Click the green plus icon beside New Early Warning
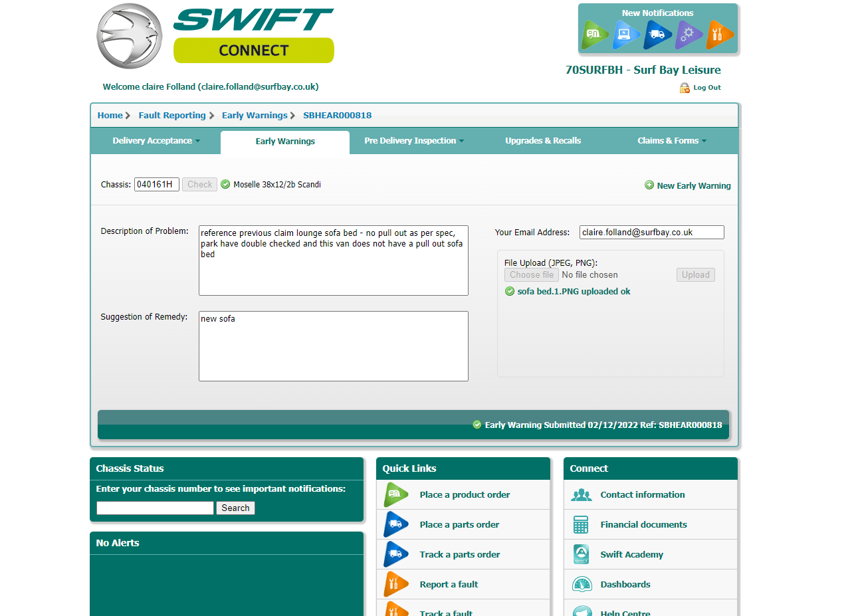Viewport: 862px width, 616px height. (649, 185)
